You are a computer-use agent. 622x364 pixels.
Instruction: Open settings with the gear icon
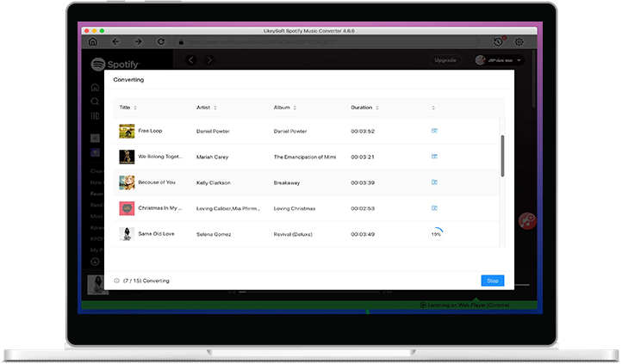[x=519, y=41]
